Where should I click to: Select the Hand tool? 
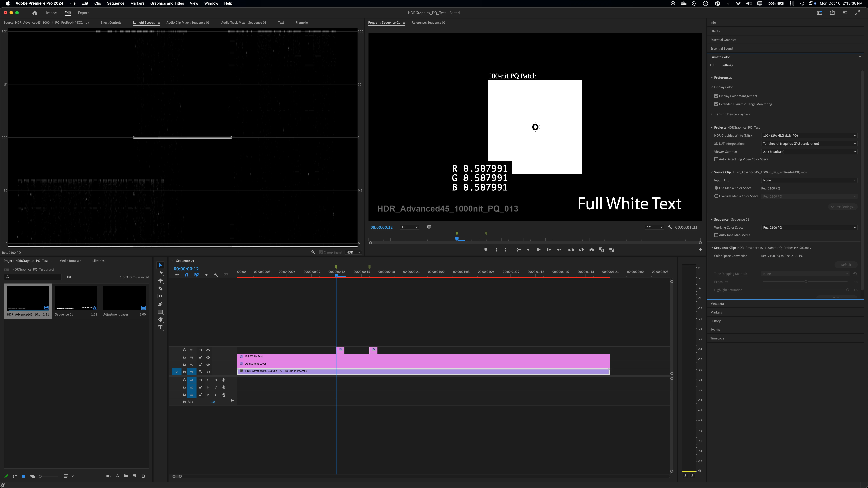coord(160,320)
